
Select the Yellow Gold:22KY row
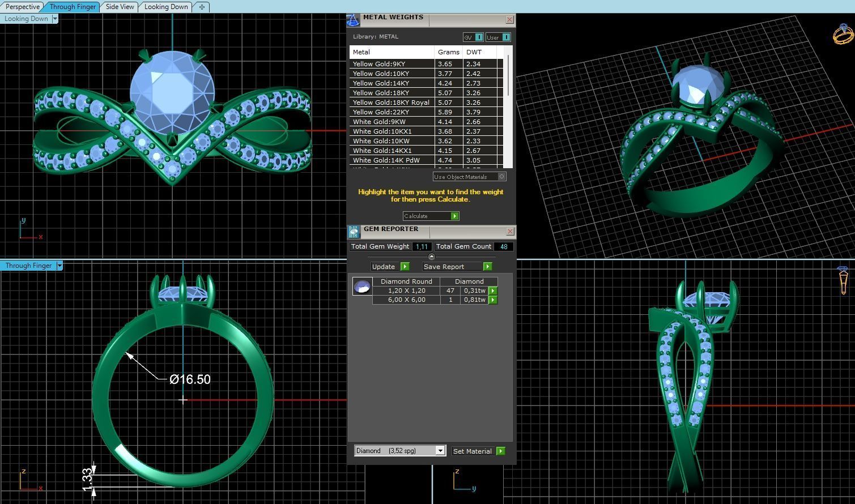426,112
